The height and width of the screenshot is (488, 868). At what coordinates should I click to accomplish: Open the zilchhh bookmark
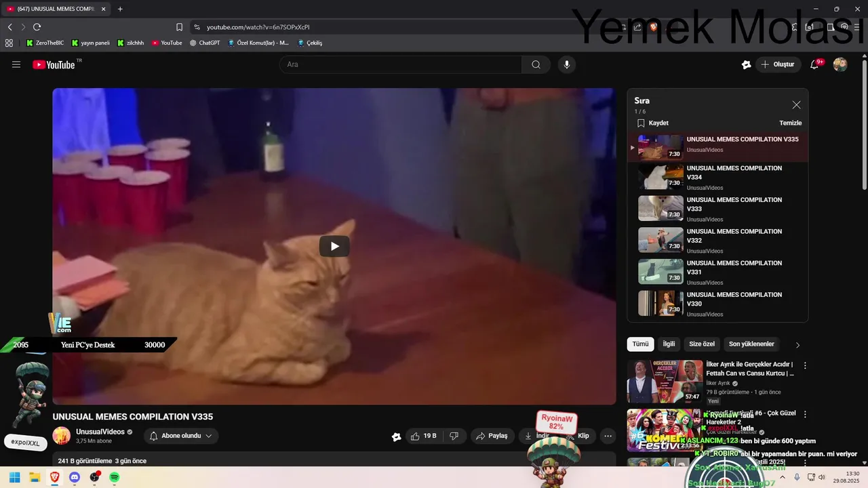(130, 43)
